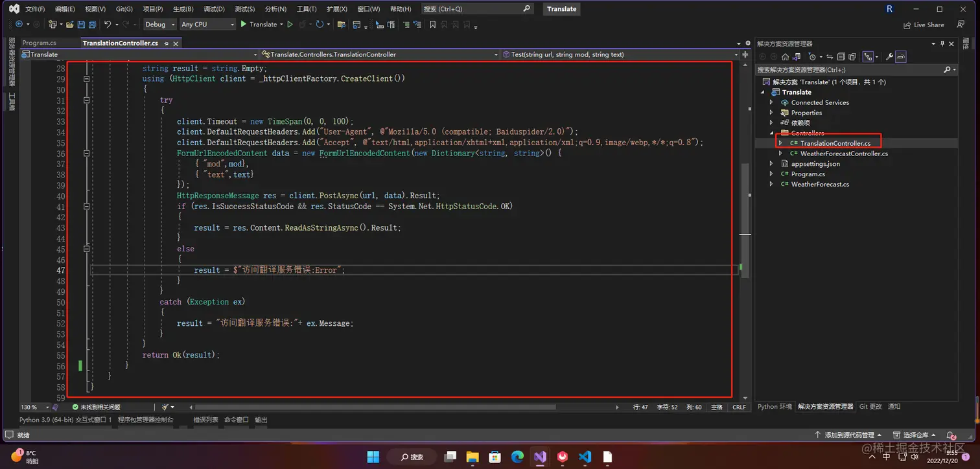Click Start Without Debugging outline play icon

click(x=290, y=24)
